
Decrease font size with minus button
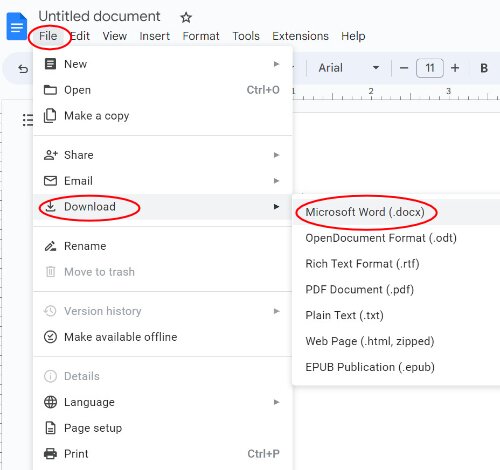tap(404, 68)
